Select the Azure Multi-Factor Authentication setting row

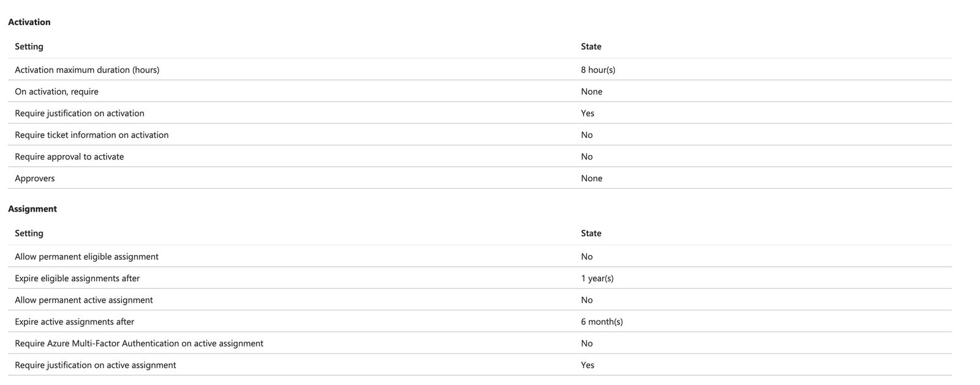click(x=139, y=343)
